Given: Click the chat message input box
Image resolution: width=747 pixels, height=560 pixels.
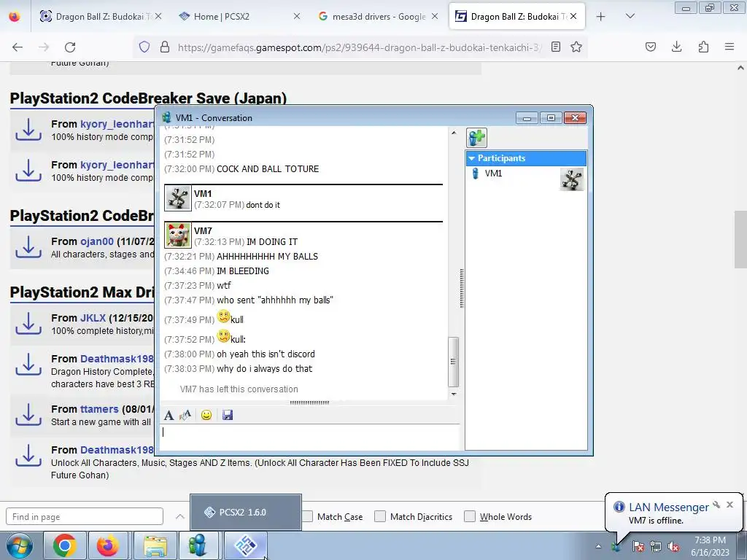Looking at the screenshot, I should tap(309, 436).
